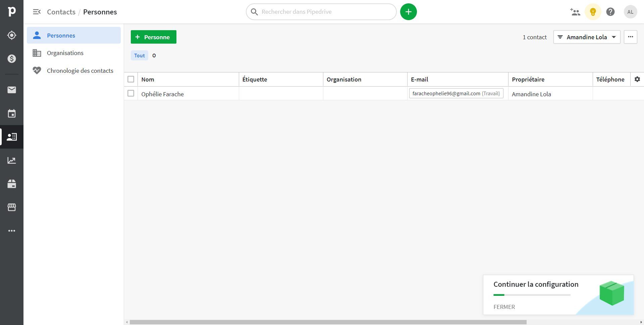Click the scrollbar right arrow

641,322
